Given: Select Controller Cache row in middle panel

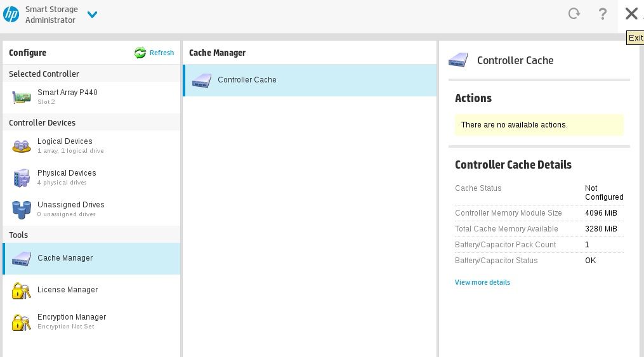Looking at the screenshot, I should 310,81.
